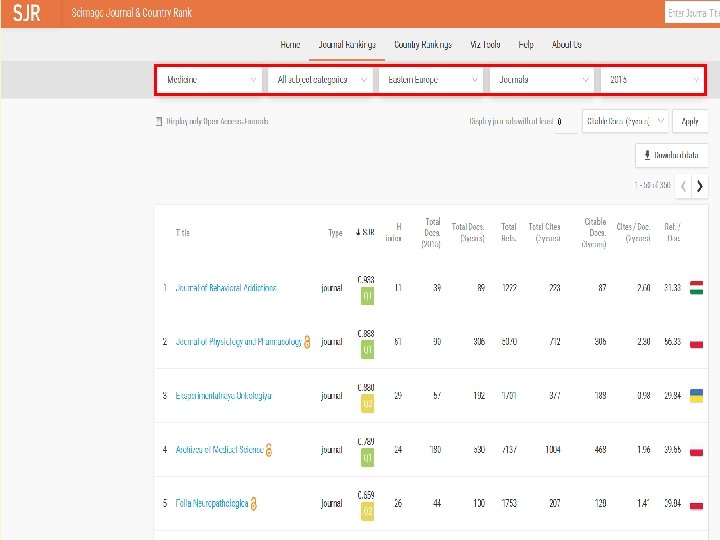Open the About Us page

click(567, 45)
